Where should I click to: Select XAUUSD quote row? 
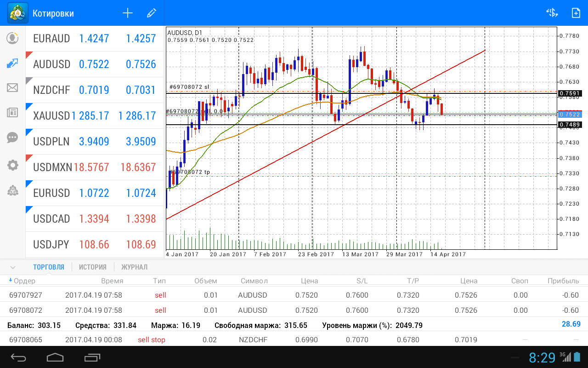[x=95, y=115]
